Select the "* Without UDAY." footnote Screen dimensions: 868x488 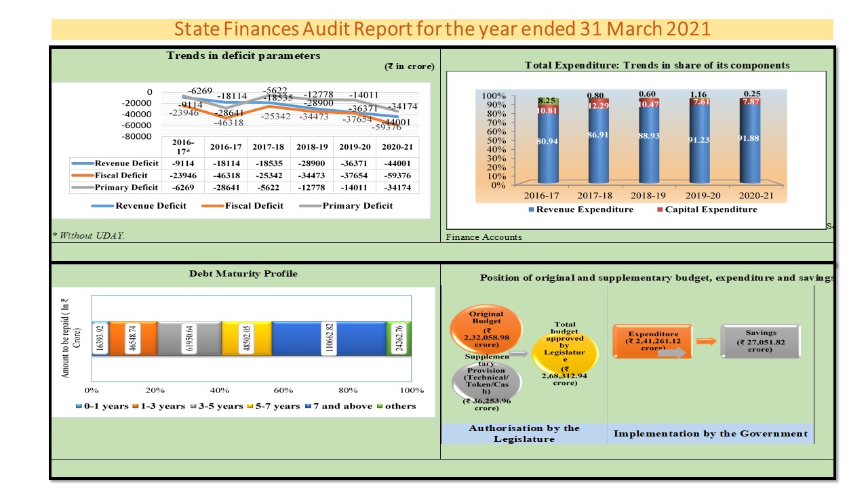[89, 235]
